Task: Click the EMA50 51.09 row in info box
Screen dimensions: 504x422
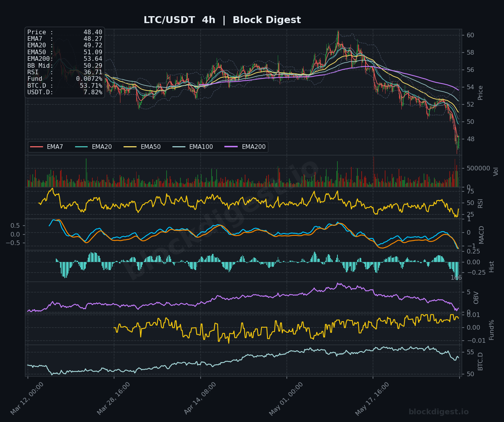Action: (65, 52)
